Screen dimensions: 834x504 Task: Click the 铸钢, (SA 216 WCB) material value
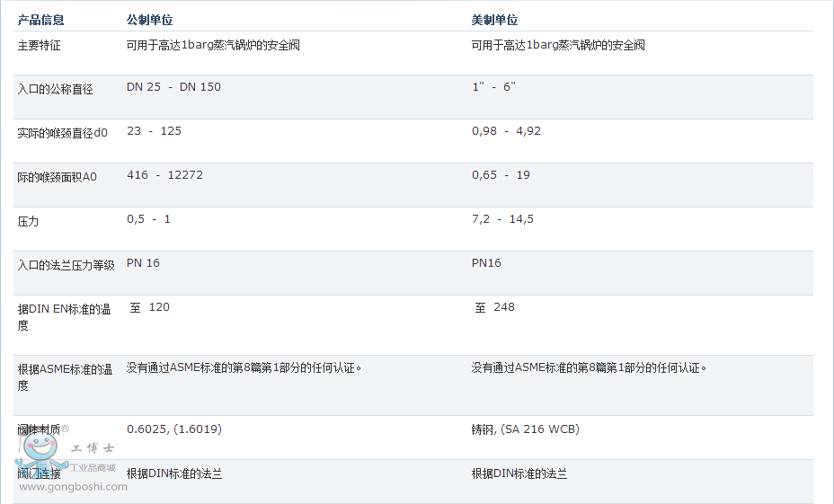[x=526, y=429]
